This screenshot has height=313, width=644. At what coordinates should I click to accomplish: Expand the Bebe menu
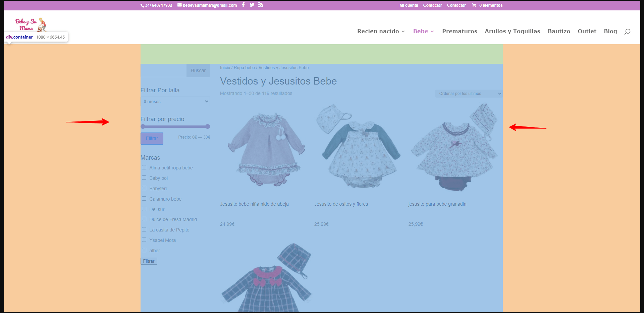pos(424,31)
